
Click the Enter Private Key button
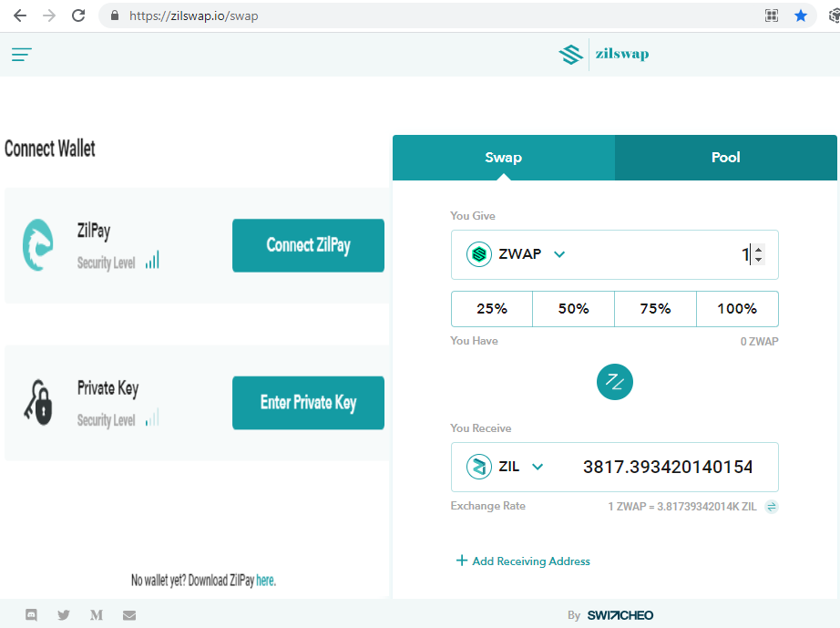tap(308, 403)
